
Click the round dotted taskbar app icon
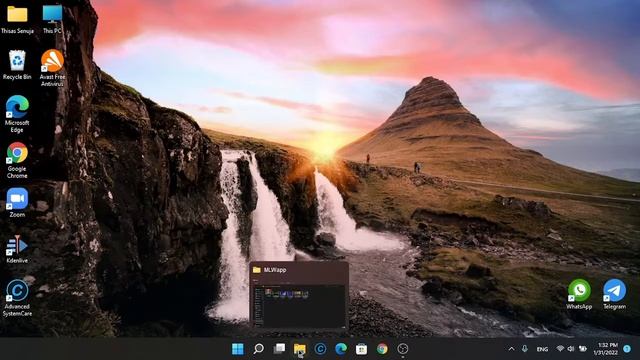click(403, 349)
